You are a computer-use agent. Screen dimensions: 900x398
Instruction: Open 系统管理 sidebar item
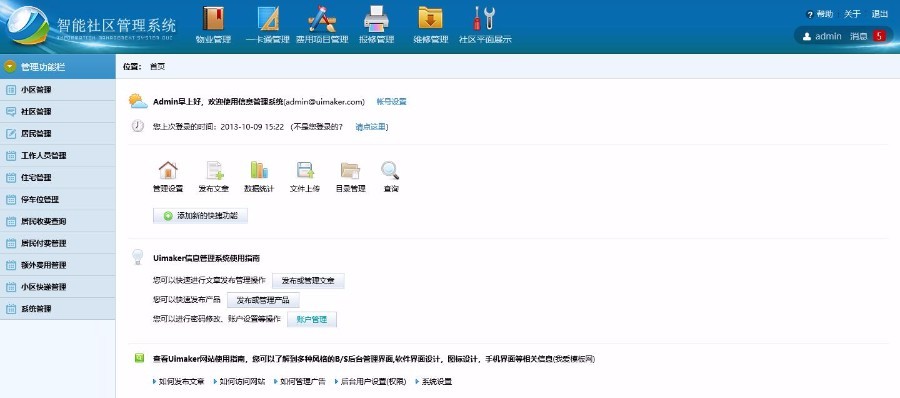click(57, 308)
